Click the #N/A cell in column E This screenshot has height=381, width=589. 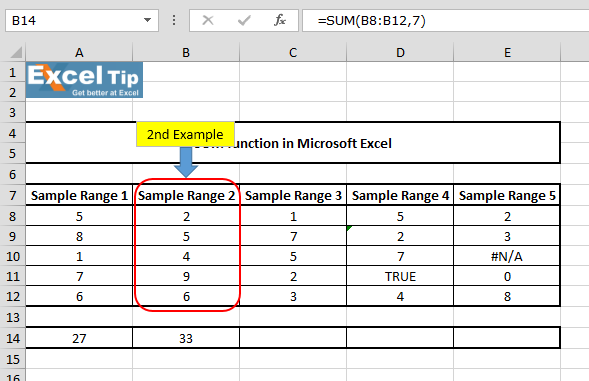[507, 256]
